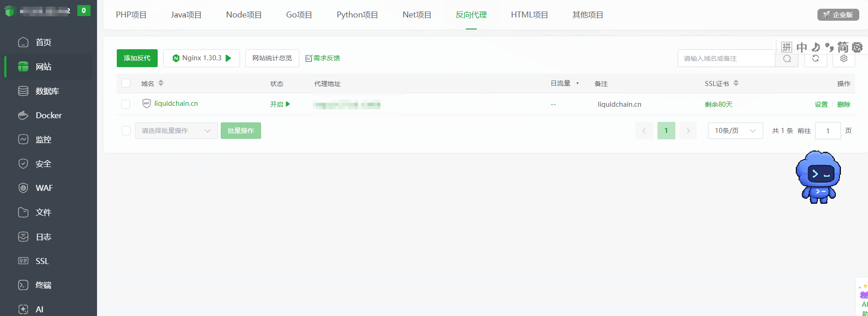Tick the select-all checkbox in table header

pyautogui.click(x=126, y=83)
